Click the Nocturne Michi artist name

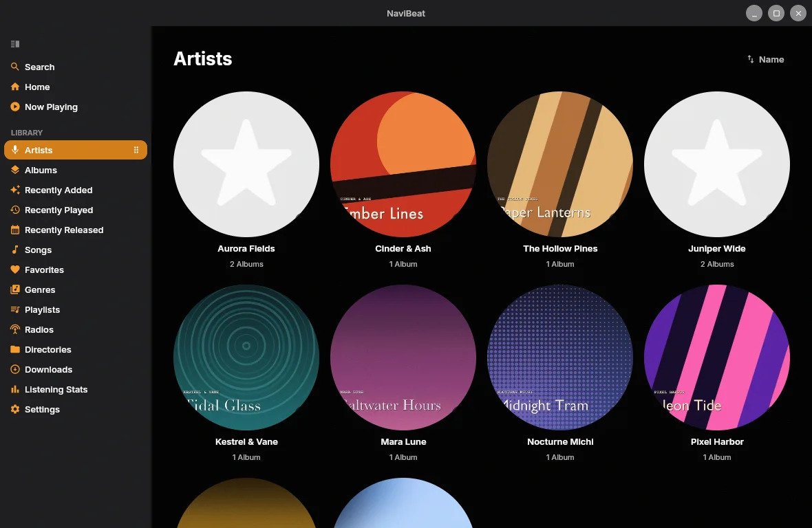560,441
